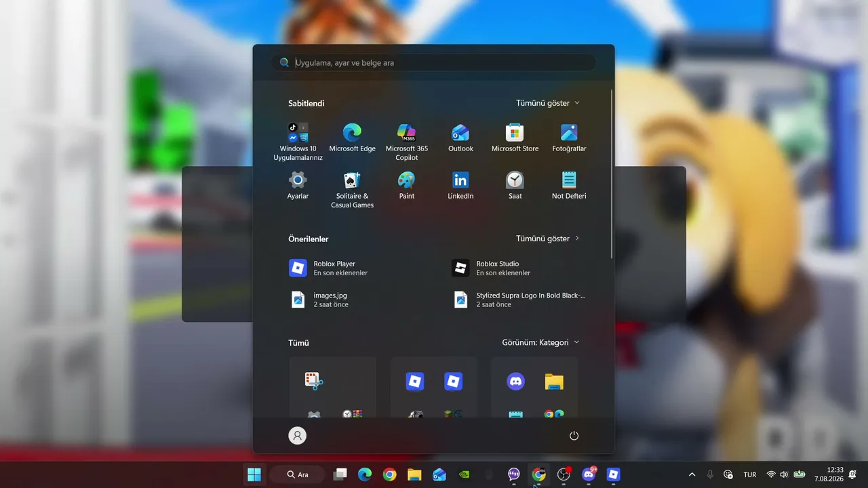
Task: Open File Explorer from the taskbar
Action: [x=414, y=474]
